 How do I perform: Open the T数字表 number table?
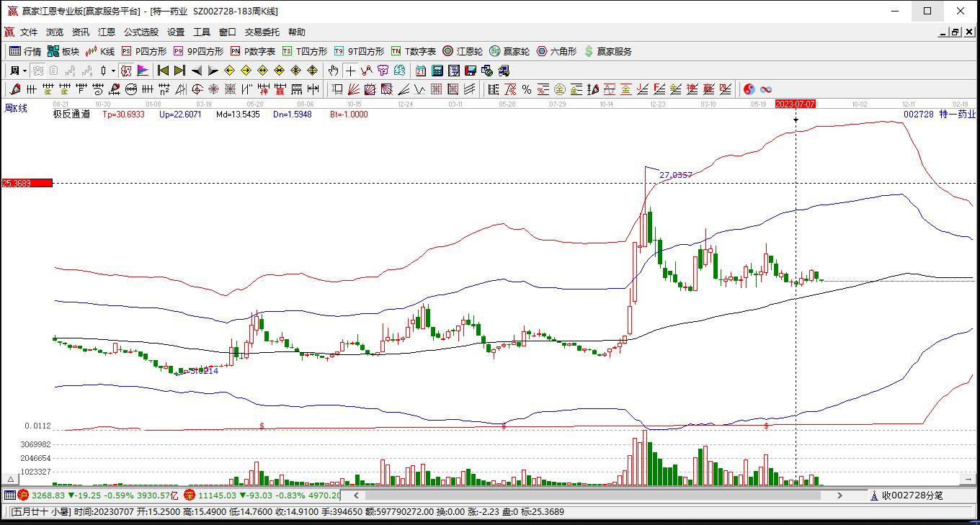[414, 51]
